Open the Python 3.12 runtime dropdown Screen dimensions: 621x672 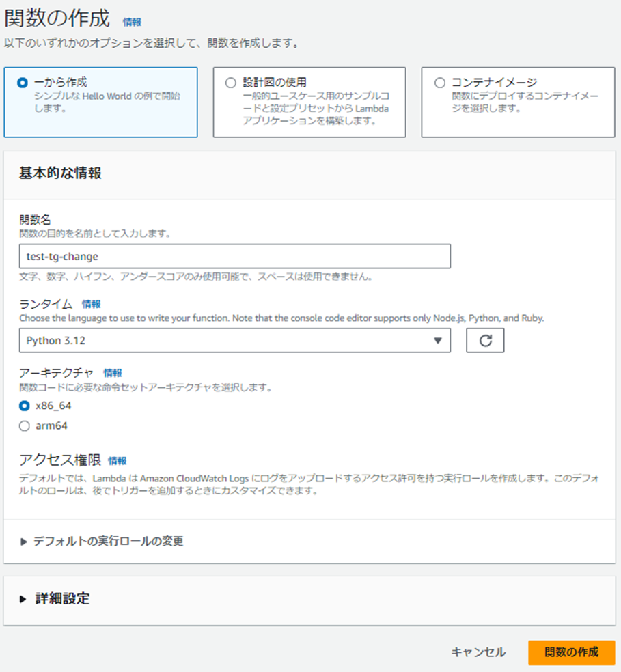point(235,341)
